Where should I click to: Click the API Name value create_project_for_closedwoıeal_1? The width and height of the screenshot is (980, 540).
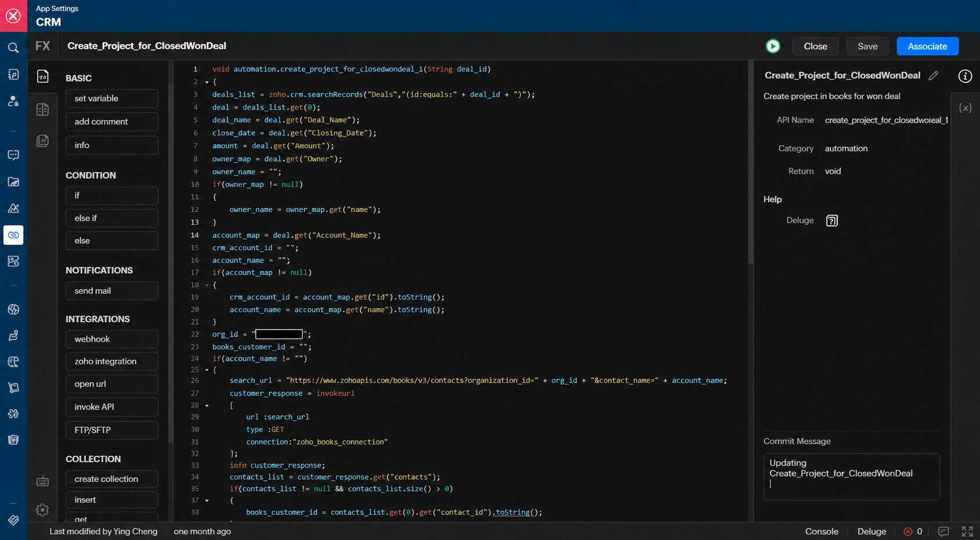(886, 120)
